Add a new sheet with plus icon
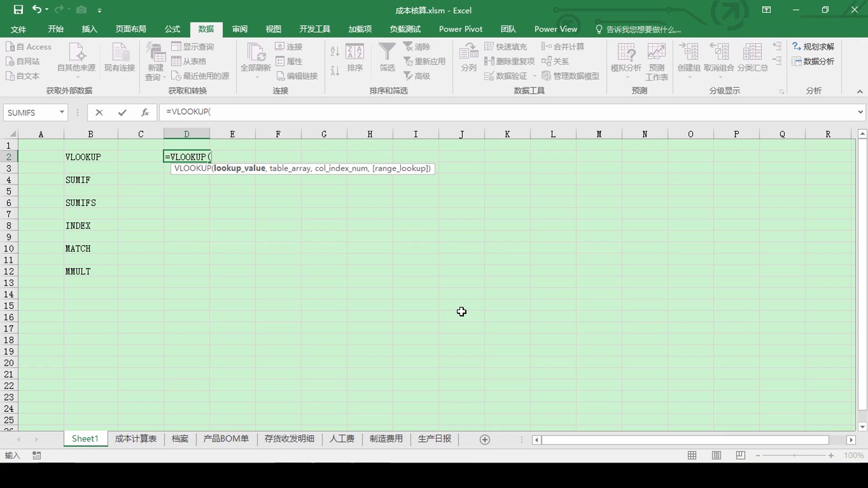 [x=485, y=440]
